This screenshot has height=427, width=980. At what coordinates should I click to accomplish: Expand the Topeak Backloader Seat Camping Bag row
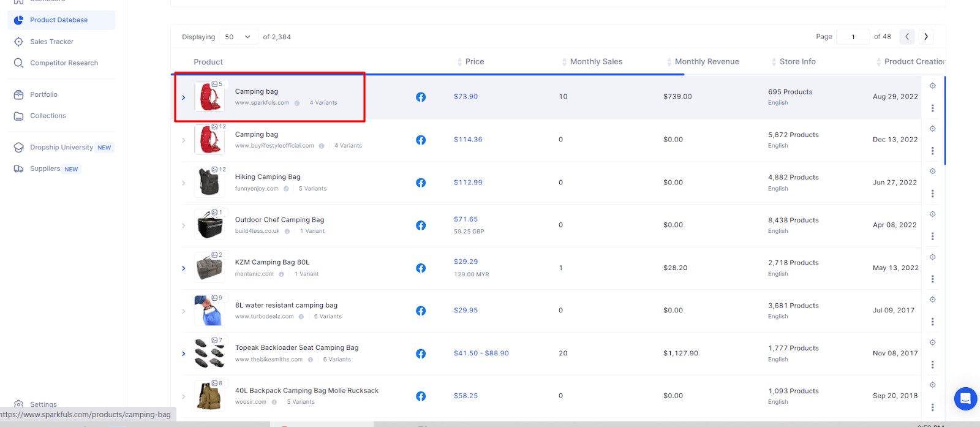(x=183, y=353)
